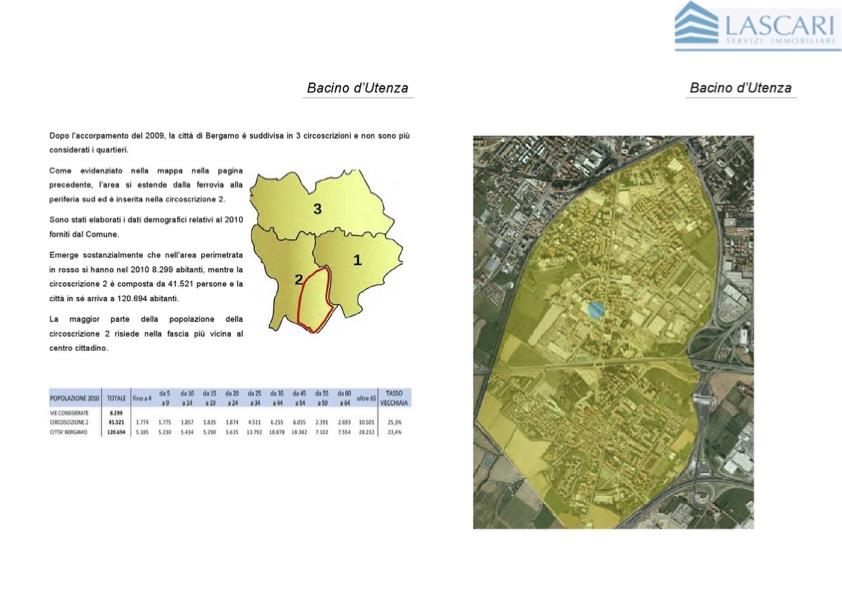Click the 8.299 total value cell
The image size is (842, 595).
tap(115, 412)
